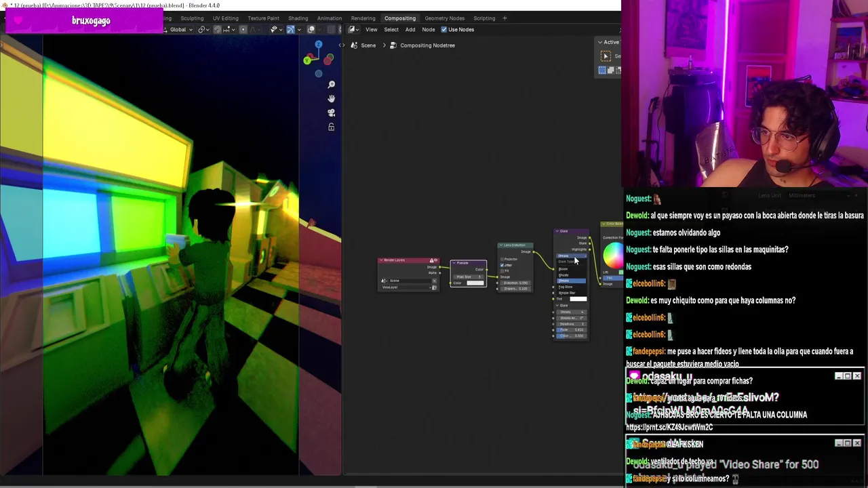
Task: Open the Select menu in node editor
Action: [391, 30]
